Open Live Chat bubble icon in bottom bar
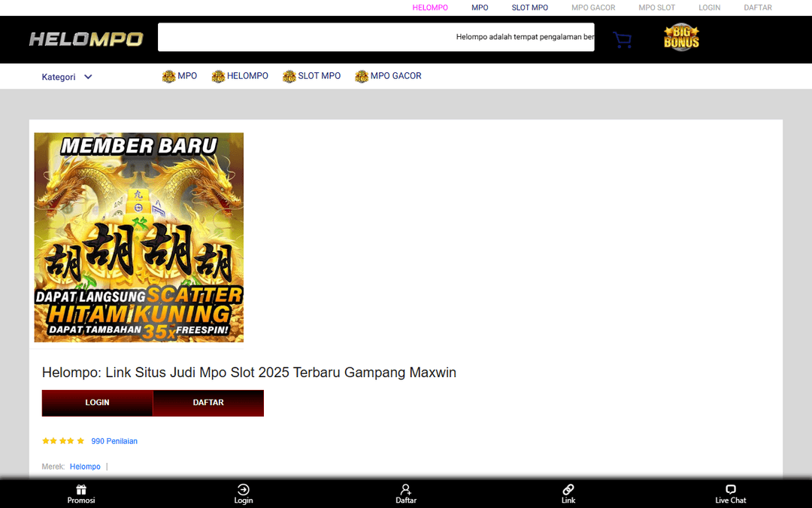The height and width of the screenshot is (508, 812). pos(731,489)
